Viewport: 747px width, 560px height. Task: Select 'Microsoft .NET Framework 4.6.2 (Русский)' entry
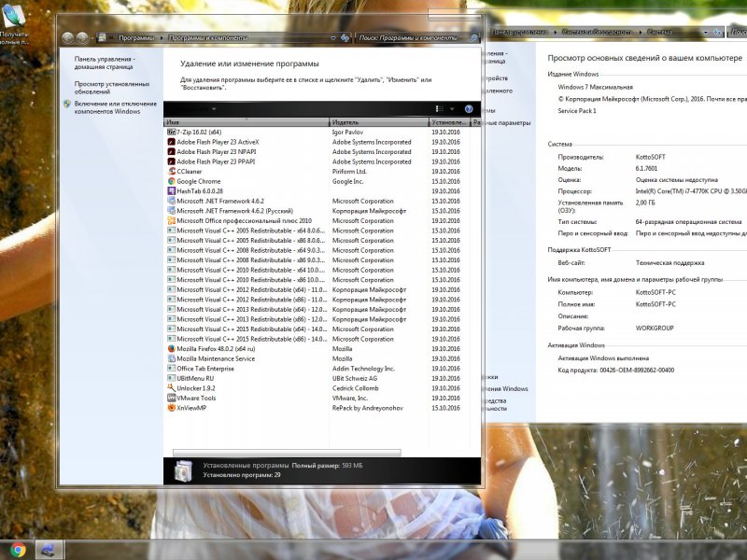pos(235,211)
